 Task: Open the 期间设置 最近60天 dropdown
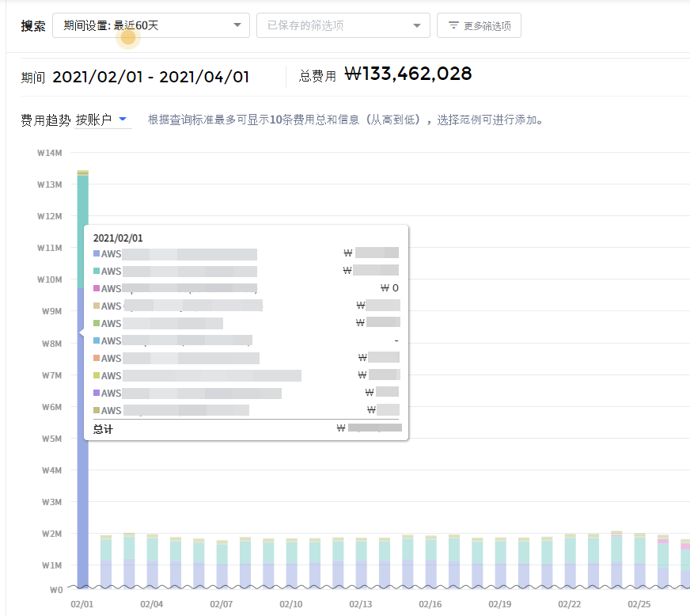coord(150,25)
